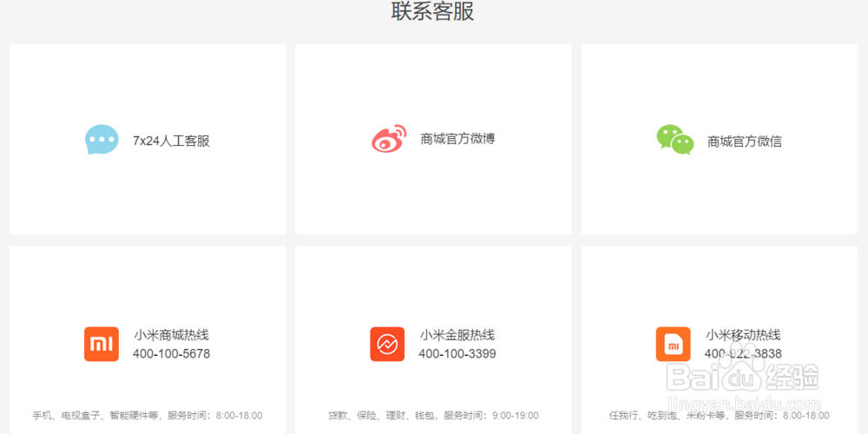The image size is (868, 434).
Task: Click text 贷款、保险、理财、钱包 service hours
Action: click(x=433, y=415)
